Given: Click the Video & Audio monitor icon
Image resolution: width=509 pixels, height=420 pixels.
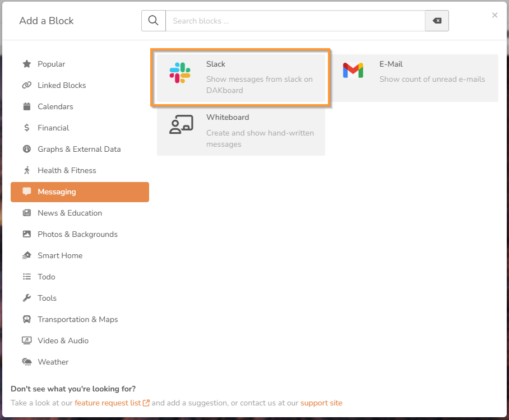Looking at the screenshot, I should click(27, 340).
